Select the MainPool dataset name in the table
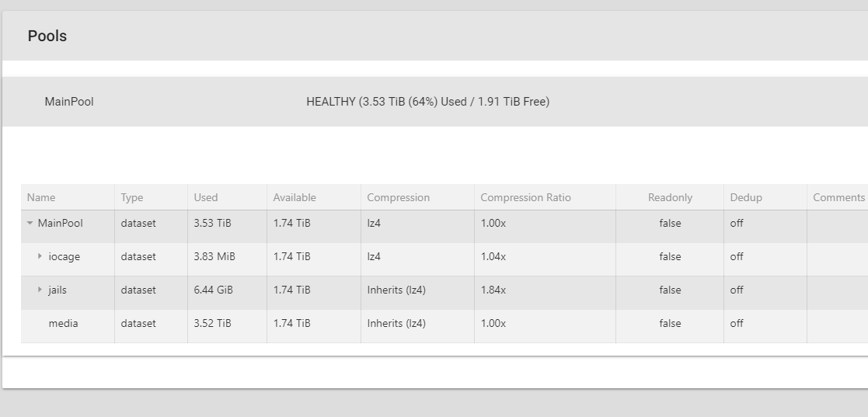868x417 pixels. (61, 224)
